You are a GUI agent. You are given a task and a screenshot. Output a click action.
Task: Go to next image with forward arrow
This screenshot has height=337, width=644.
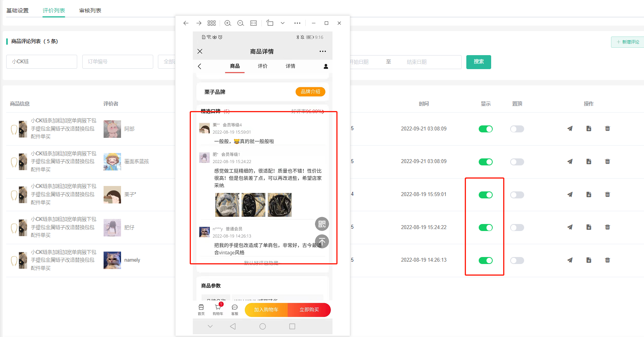[x=199, y=23]
